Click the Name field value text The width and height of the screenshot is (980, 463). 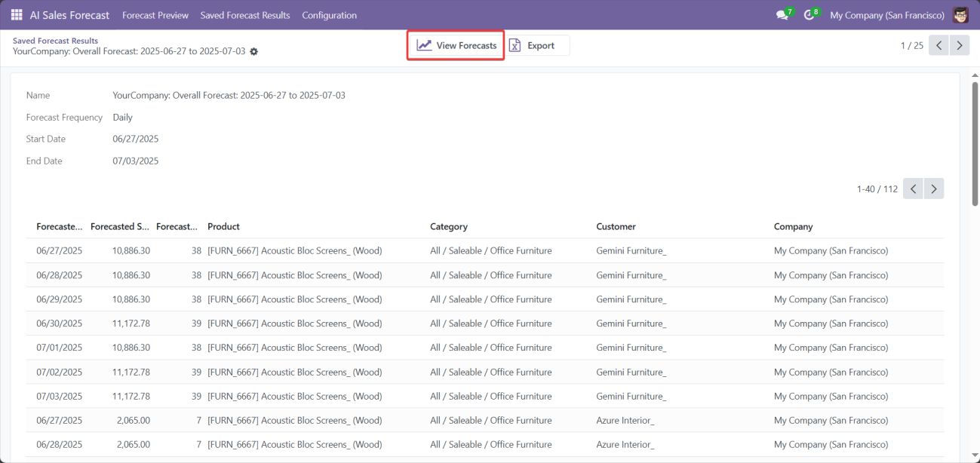[x=229, y=95]
